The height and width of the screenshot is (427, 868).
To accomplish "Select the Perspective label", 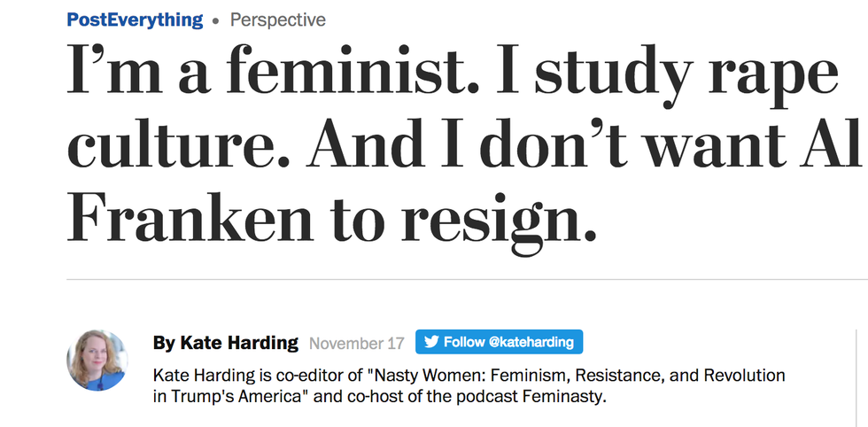I will 278,19.
